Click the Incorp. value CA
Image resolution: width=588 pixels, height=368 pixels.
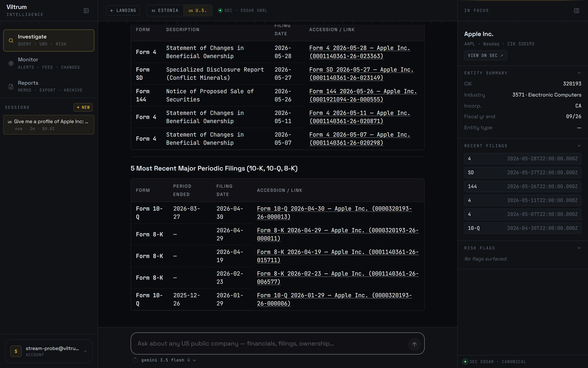pos(578,106)
